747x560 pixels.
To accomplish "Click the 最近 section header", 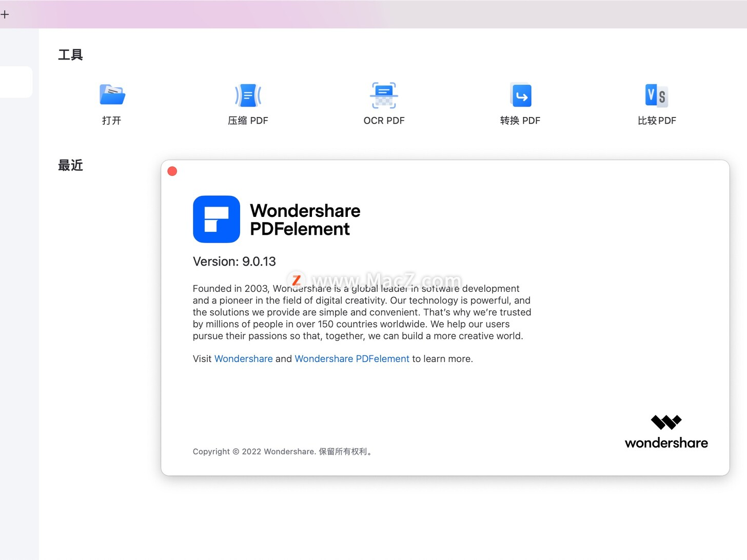I will (70, 165).
